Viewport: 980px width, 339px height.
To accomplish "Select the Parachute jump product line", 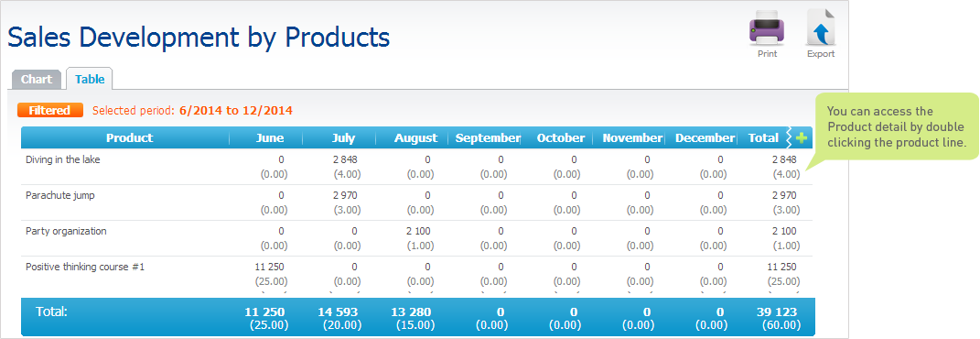I will [x=417, y=202].
